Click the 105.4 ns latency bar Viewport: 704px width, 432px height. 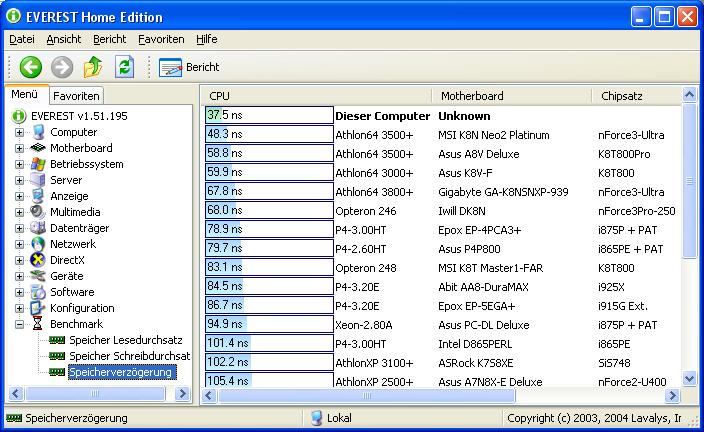point(269,380)
